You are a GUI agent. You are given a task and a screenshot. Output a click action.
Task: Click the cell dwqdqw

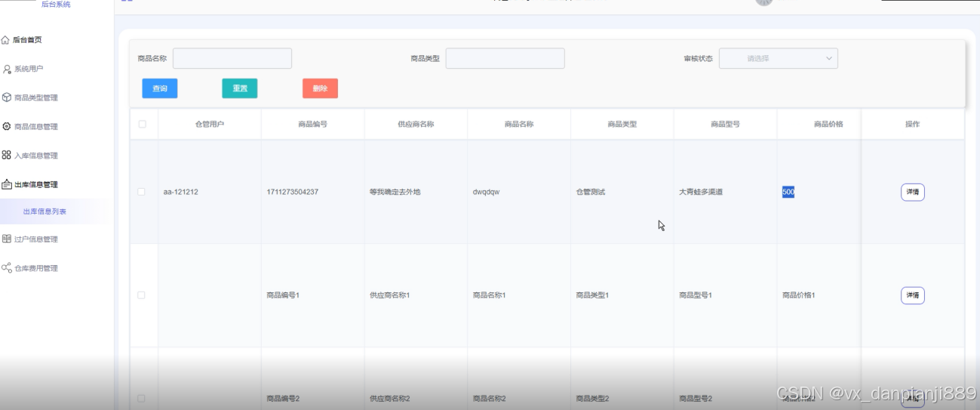coord(486,192)
